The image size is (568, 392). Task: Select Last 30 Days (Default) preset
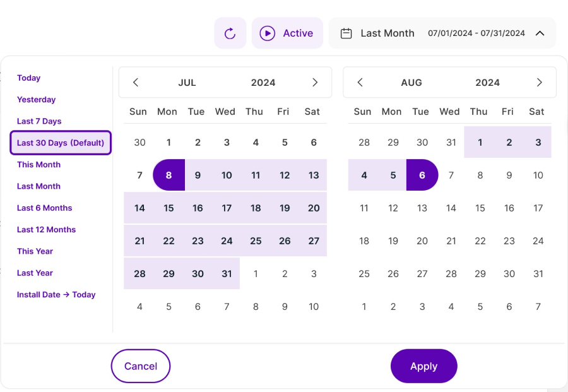[x=61, y=143]
